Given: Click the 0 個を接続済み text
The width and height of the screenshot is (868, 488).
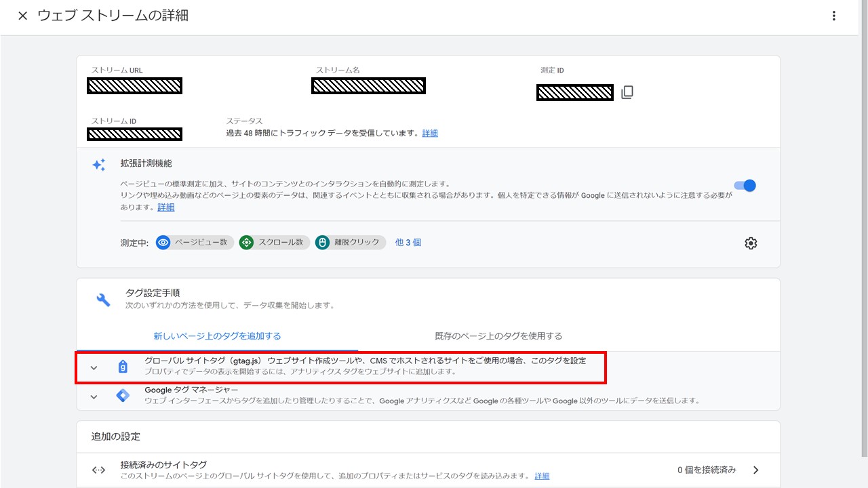Looking at the screenshot, I should [707, 470].
